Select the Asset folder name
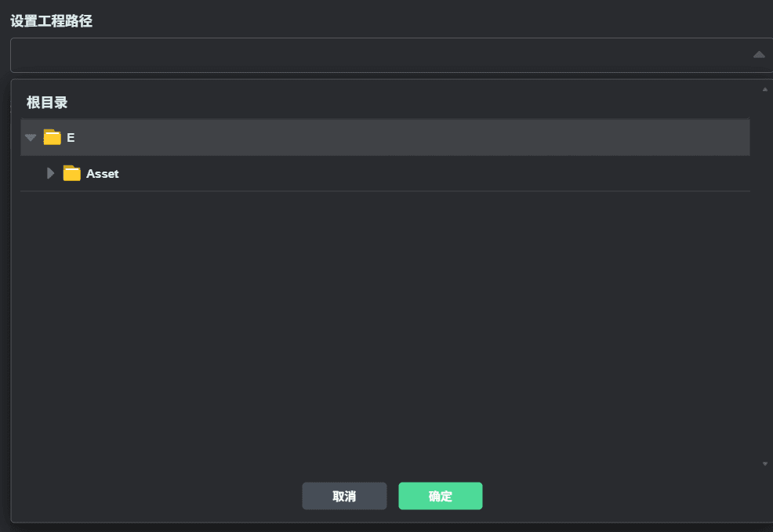This screenshot has height=532, width=773. [103, 174]
